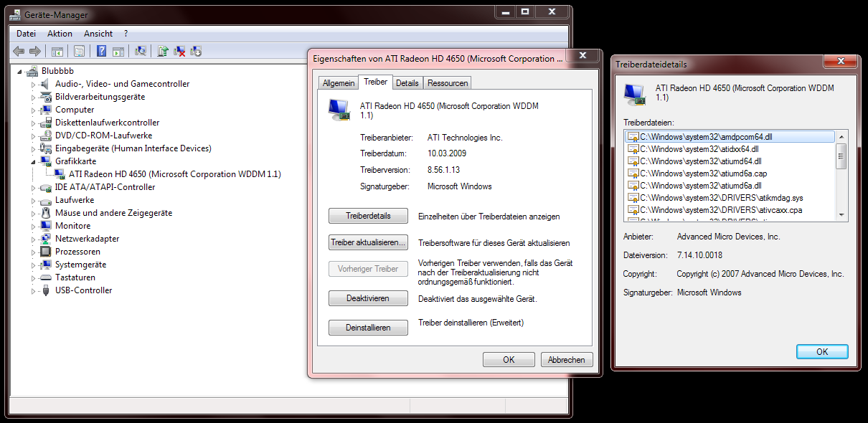This screenshot has width=868, height=423.
Task: Click the Mäuse und andere Zeigegeräte mouse icon
Action: coord(46,213)
